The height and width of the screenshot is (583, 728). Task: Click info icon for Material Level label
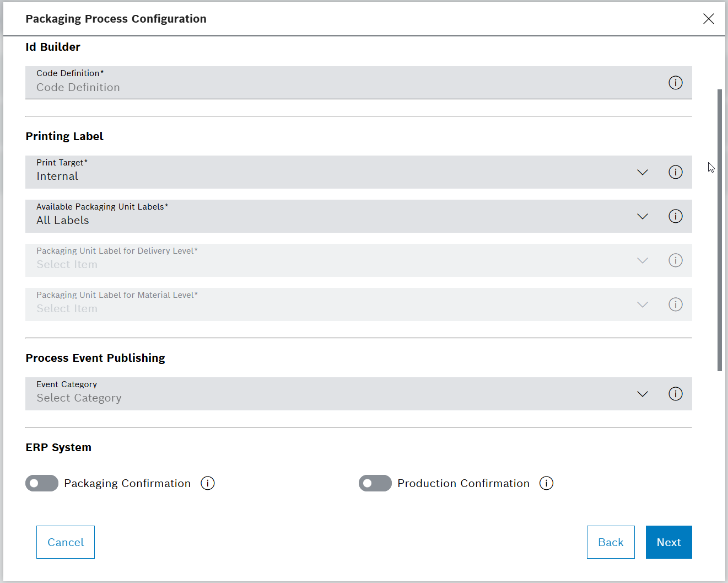point(675,304)
